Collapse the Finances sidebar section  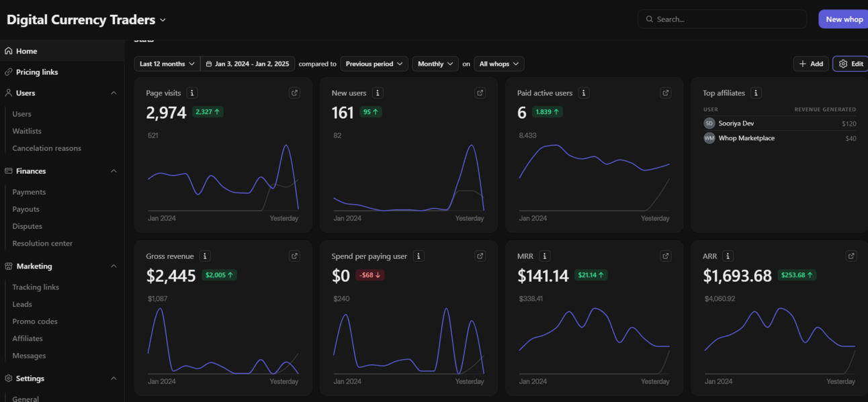click(114, 171)
